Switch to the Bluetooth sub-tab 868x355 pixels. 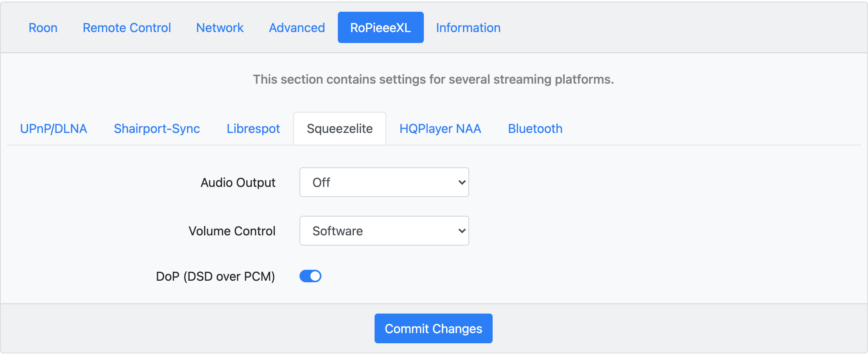535,129
